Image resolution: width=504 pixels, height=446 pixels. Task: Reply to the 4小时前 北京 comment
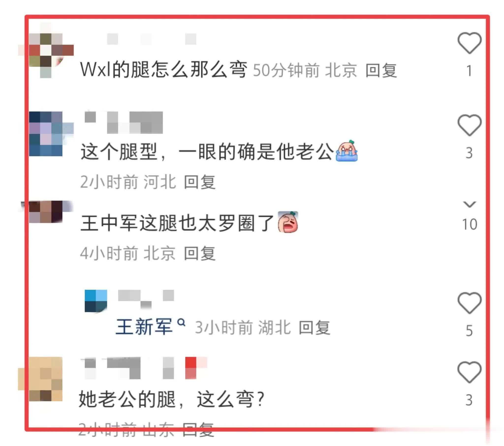pos(200,253)
